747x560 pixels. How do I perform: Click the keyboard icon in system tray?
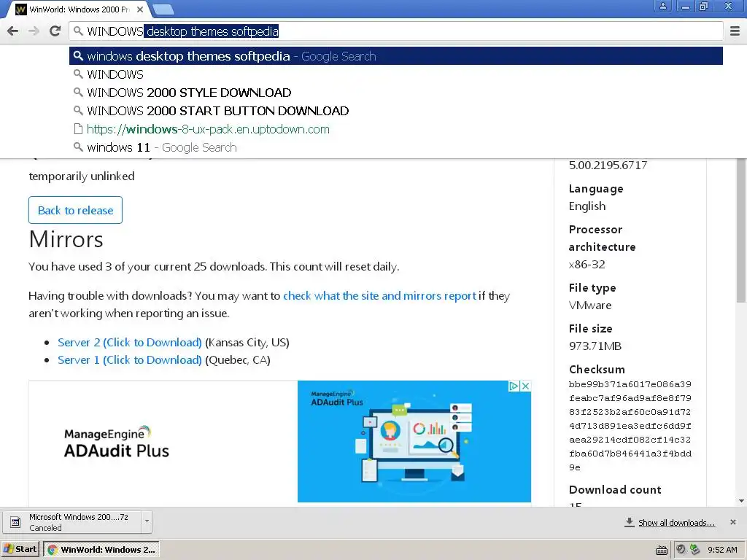[661, 551]
